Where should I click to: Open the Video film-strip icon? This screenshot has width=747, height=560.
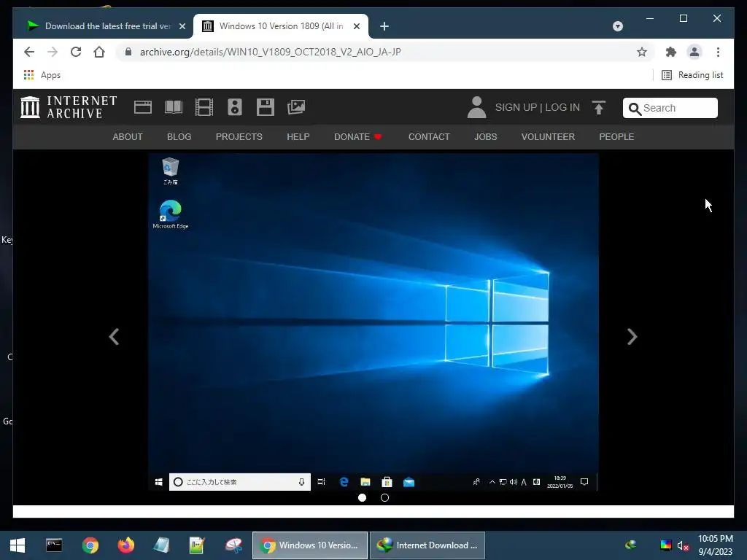click(x=204, y=107)
